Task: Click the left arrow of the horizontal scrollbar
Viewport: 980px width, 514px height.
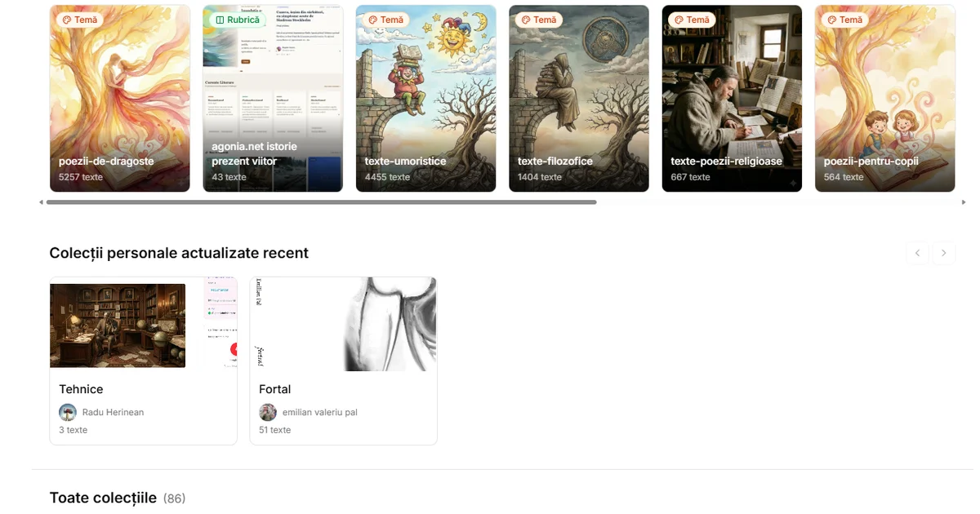Action: (x=42, y=202)
